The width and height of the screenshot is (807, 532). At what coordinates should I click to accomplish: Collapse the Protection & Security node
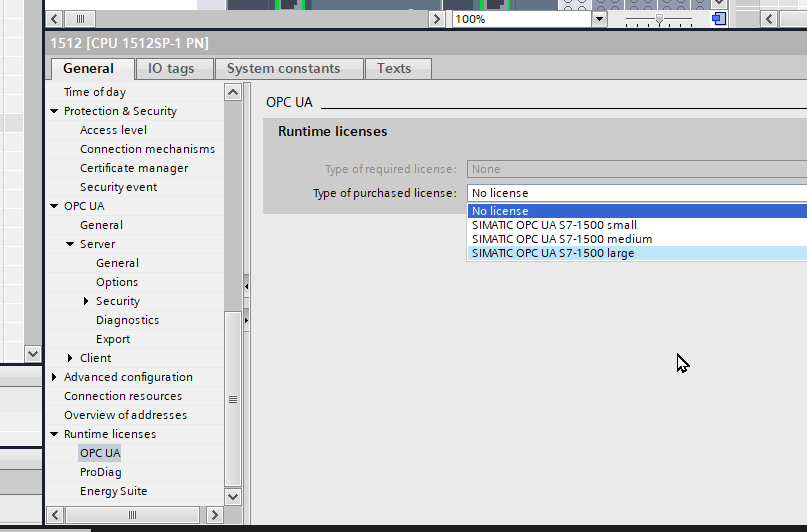pos(55,111)
